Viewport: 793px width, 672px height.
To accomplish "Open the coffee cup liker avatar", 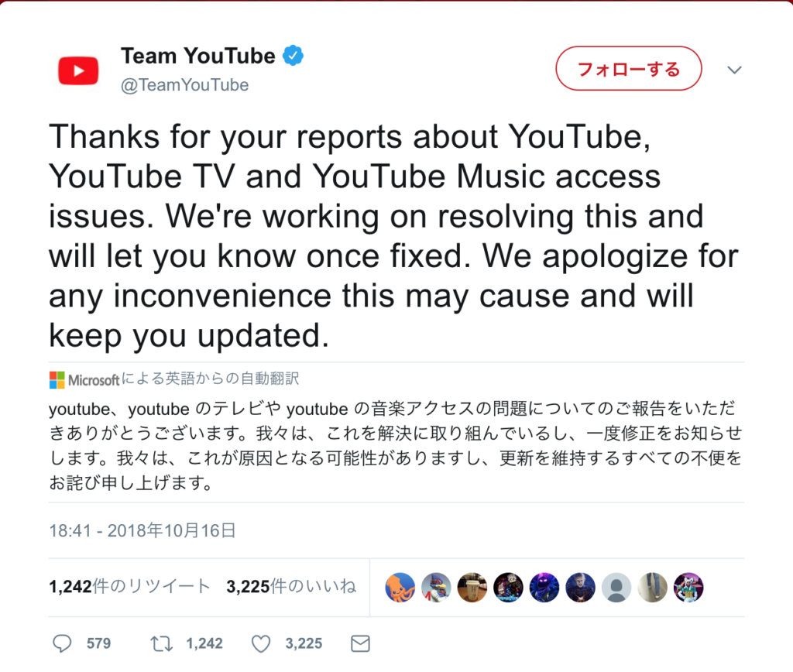I will coord(472,588).
